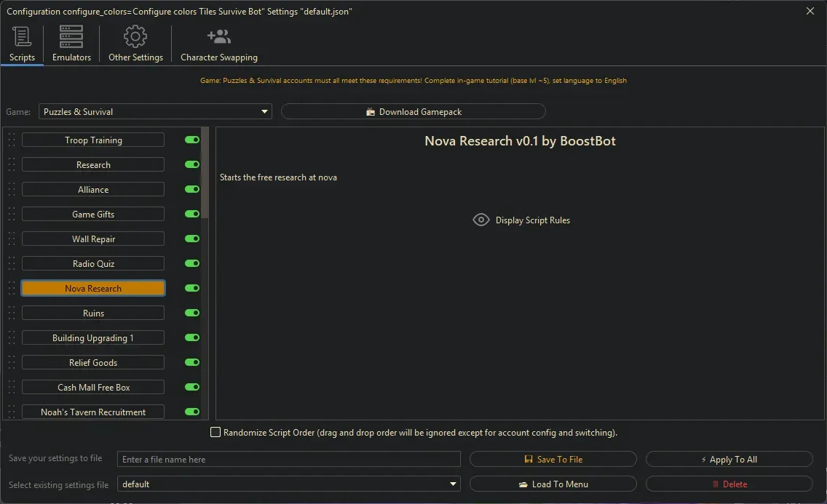Disable the Troop Training toggle

click(x=191, y=140)
